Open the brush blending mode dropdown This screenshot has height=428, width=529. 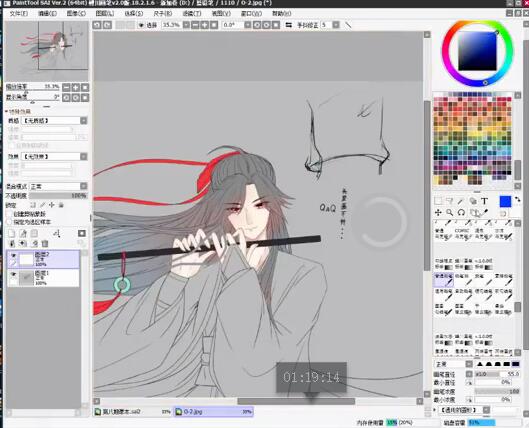coord(469,364)
